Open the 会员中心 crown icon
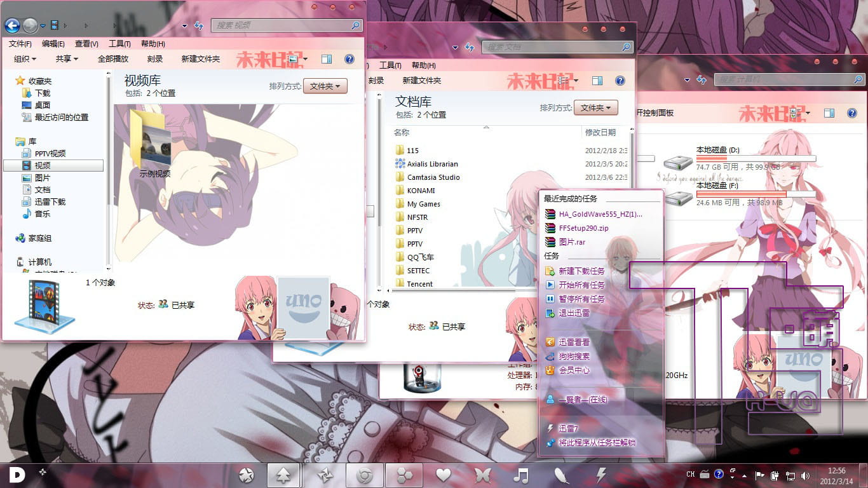Screen dimensions: 868x488 click(550, 370)
